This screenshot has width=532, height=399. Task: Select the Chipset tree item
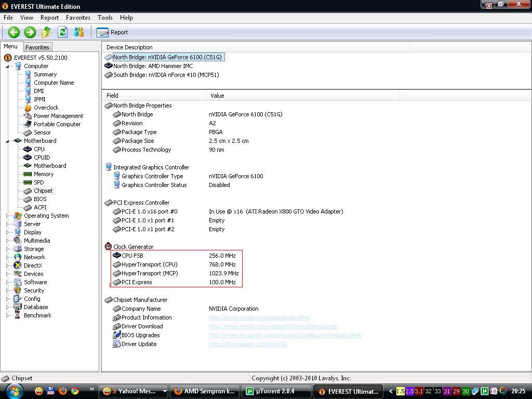tap(43, 191)
